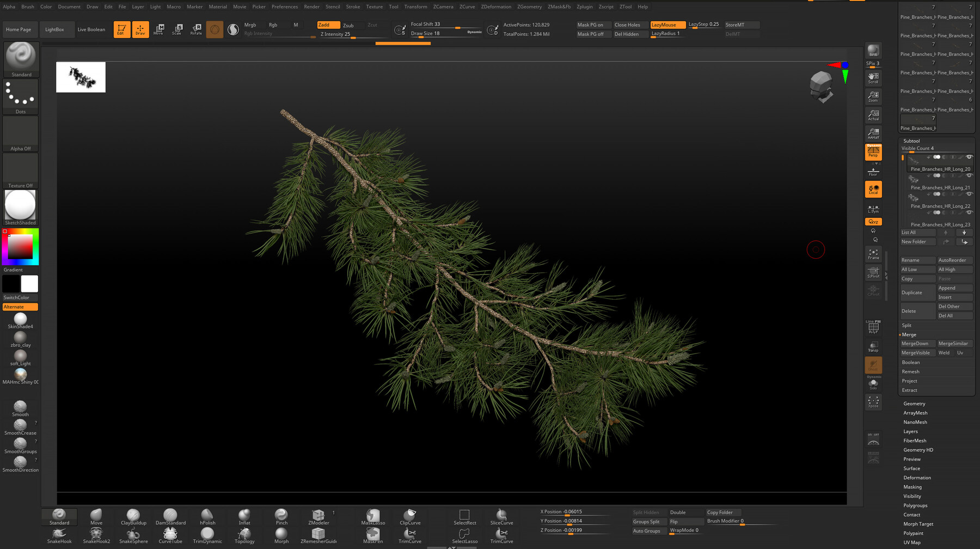
Task: Select the ClayBuildup brush
Action: [132, 515]
